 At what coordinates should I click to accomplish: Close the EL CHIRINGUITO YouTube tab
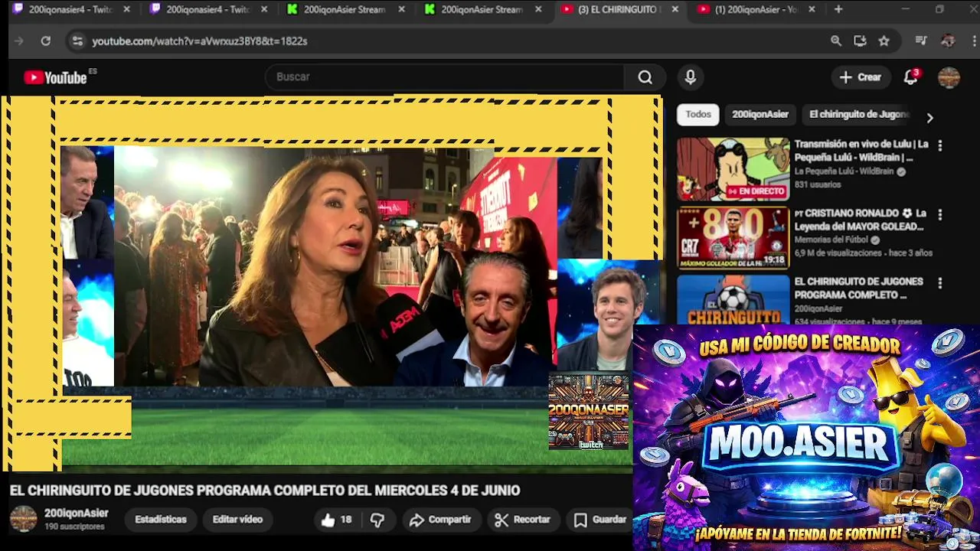tap(675, 10)
